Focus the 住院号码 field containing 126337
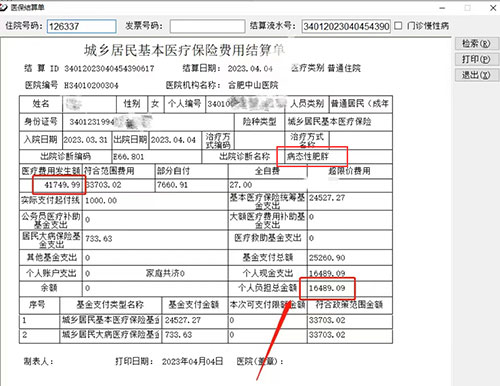This screenshot has height=386, width=500. tap(82, 26)
